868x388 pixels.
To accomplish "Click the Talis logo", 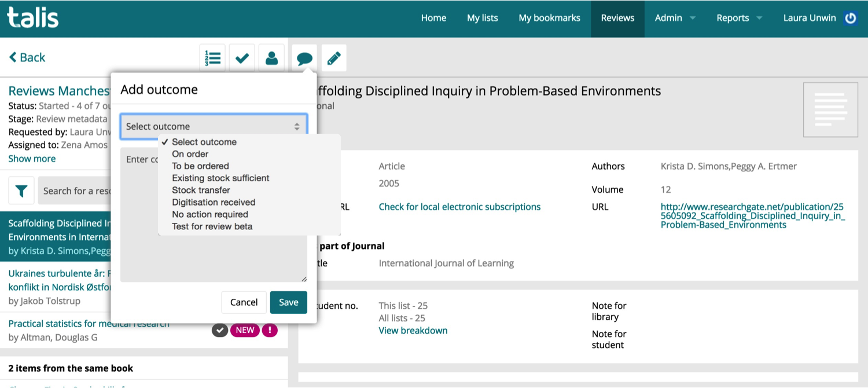I will [32, 17].
